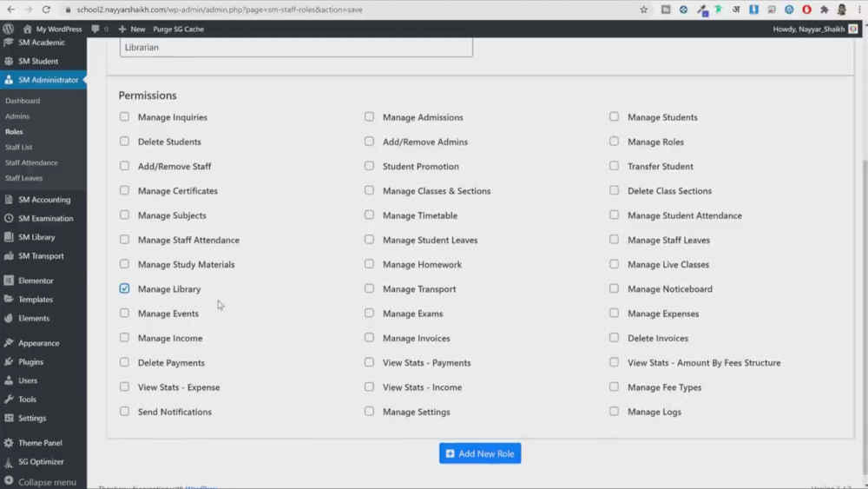Click the home icon beside My WordPress
This screenshot has height=489, width=868.
pyautogui.click(x=28, y=29)
